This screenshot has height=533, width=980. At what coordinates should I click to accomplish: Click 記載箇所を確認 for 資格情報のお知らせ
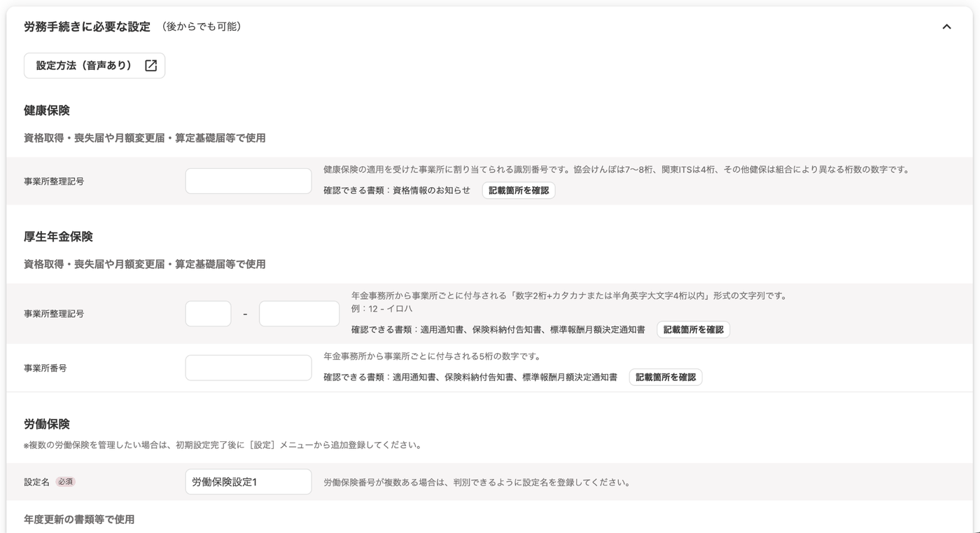(519, 191)
